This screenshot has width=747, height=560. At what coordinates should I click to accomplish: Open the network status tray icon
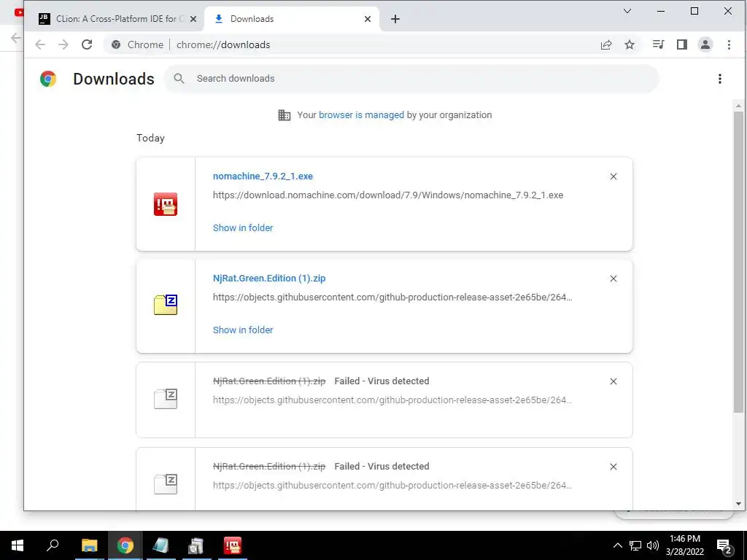(635, 545)
